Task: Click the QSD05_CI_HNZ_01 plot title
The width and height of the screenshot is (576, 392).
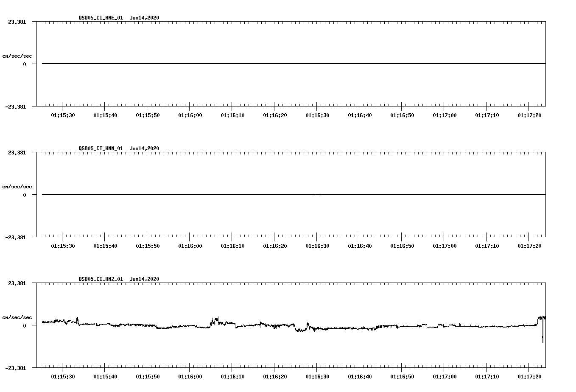Action: tap(101, 279)
